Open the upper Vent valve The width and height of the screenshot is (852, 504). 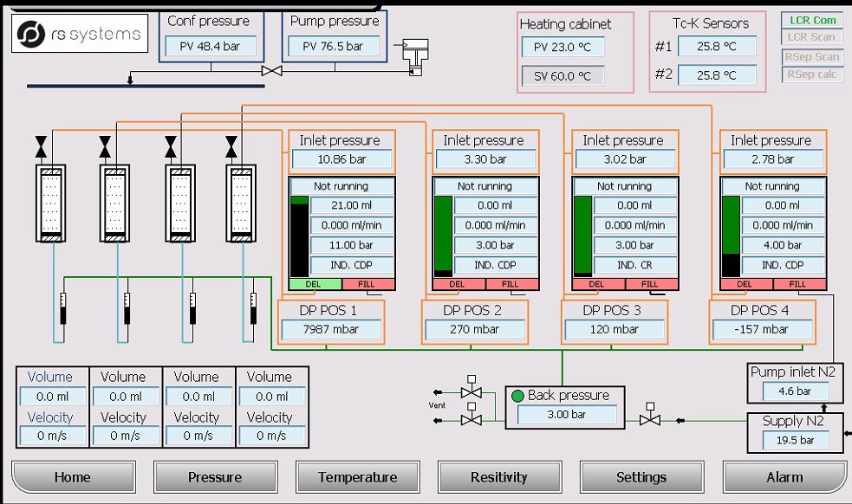pos(472,388)
